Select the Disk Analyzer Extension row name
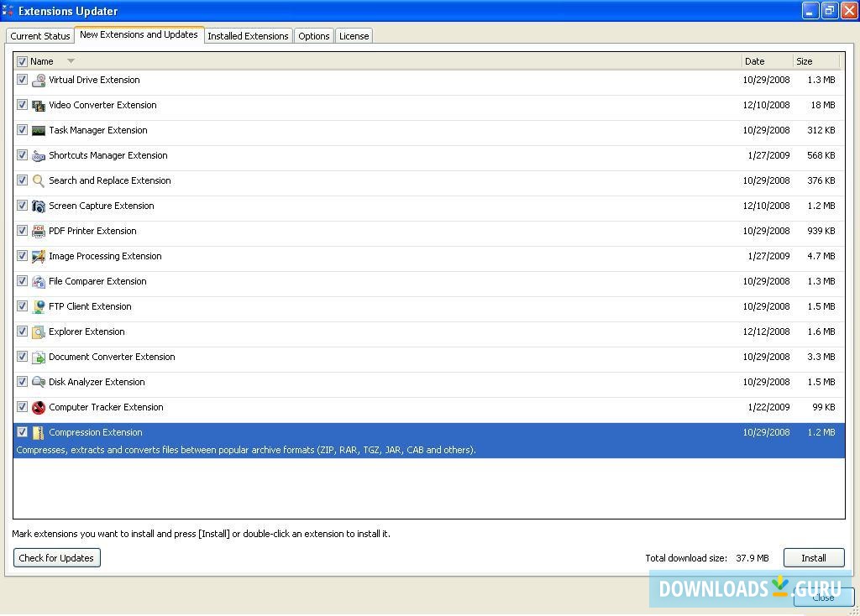 click(x=97, y=382)
